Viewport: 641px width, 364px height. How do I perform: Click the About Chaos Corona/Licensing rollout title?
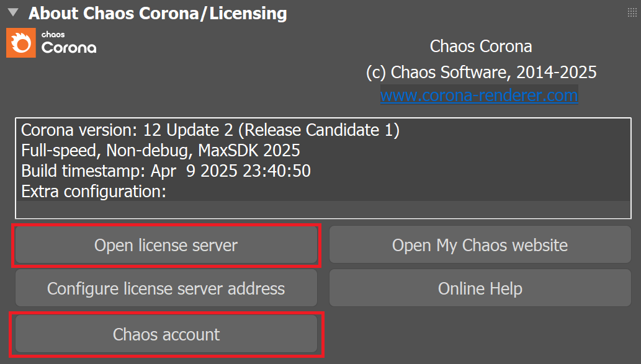[158, 13]
